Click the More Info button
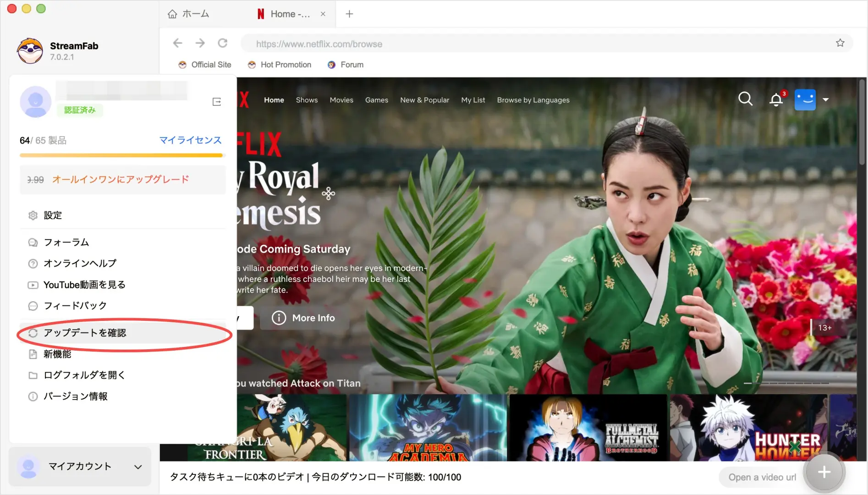 pyautogui.click(x=304, y=318)
